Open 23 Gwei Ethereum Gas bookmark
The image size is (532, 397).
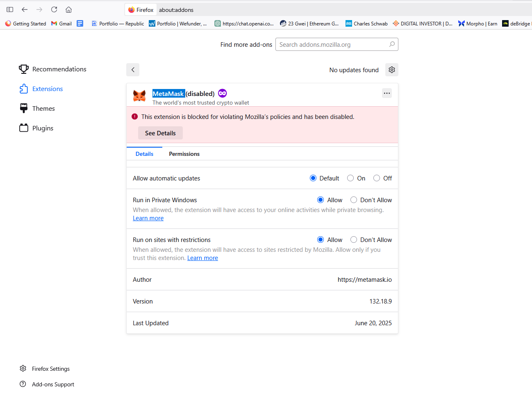[x=309, y=24]
